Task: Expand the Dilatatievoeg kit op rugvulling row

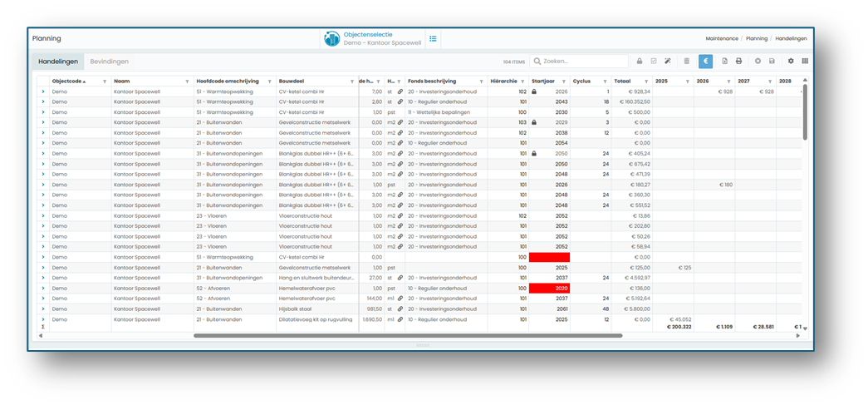Action: coord(43,319)
